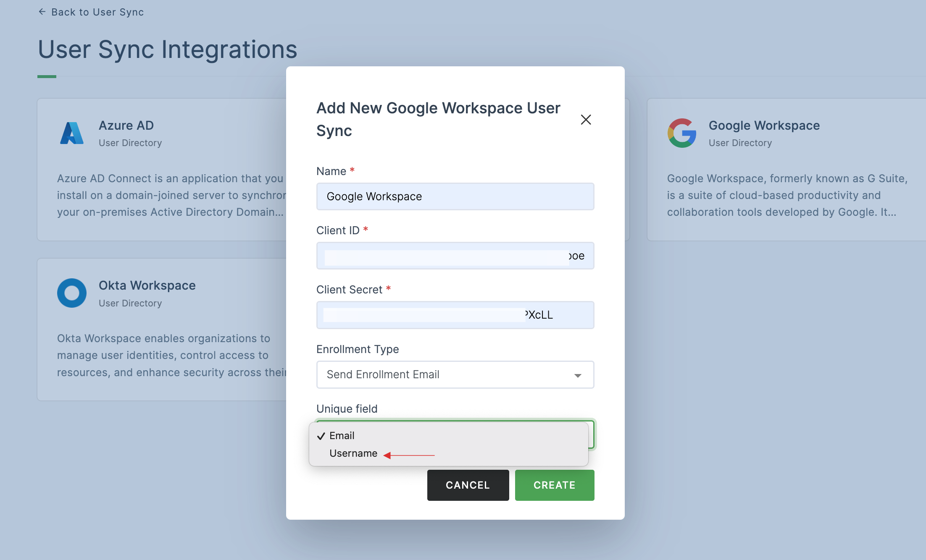Click the User Sync Integrations heading
The width and height of the screenshot is (926, 560).
[x=168, y=50]
